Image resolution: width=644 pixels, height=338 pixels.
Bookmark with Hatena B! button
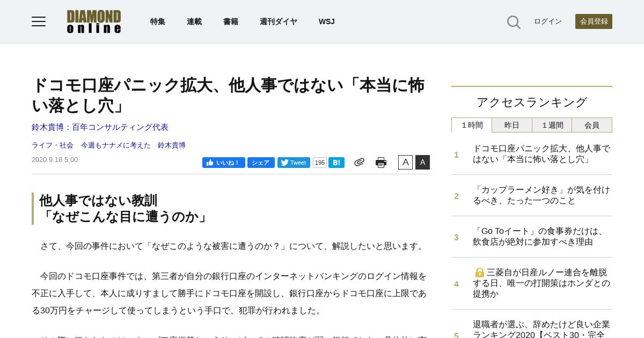(336, 163)
